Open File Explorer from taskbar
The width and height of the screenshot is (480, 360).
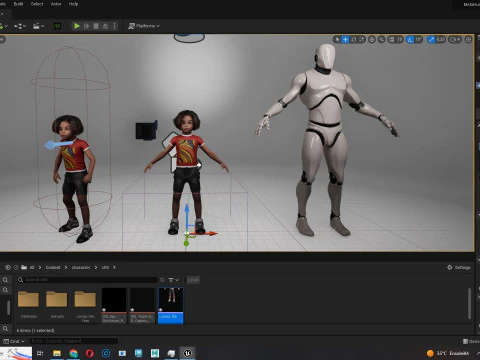pyautogui.click(x=57, y=353)
